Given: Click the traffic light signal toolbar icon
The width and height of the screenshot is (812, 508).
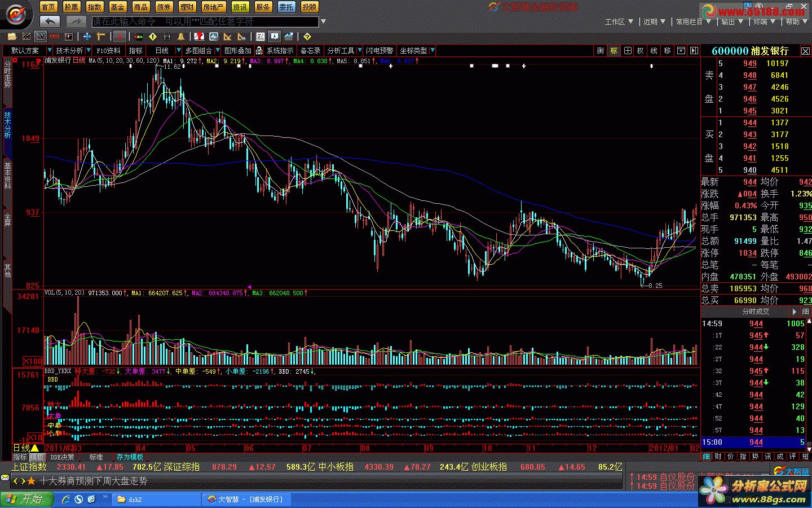Looking at the screenshot, I should tap(138, 37).
